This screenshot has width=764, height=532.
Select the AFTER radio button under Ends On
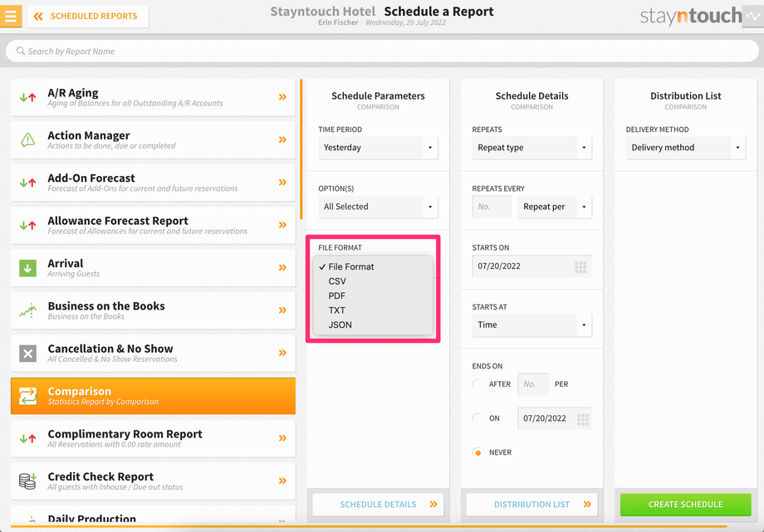click(478, 384)
